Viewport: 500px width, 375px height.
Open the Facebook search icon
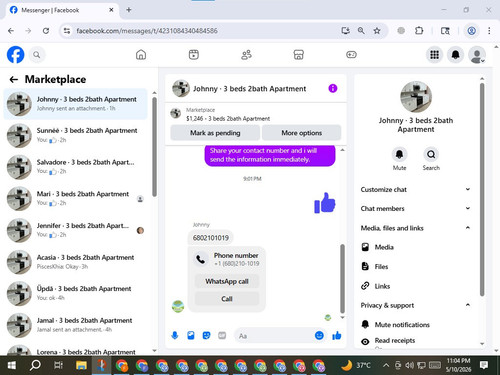37,55
